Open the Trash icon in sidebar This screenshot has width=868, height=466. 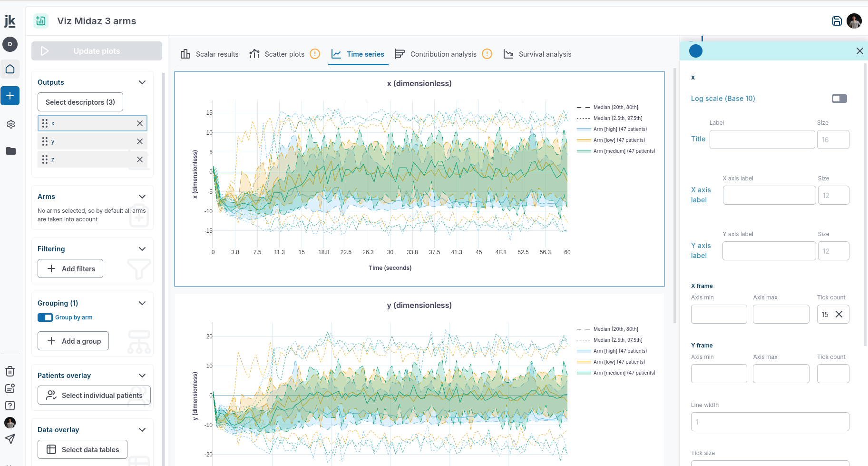pyautogui.click(x=10, y=371)
